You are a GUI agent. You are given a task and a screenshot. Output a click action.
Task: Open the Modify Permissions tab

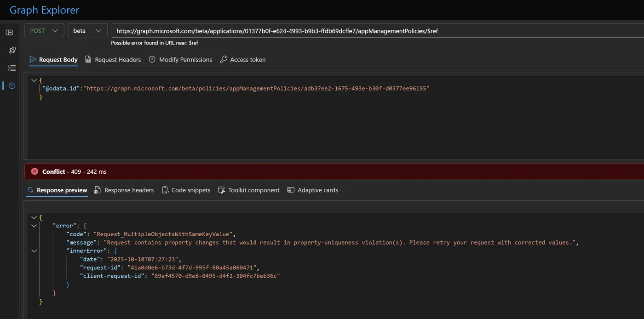[180, 60]
